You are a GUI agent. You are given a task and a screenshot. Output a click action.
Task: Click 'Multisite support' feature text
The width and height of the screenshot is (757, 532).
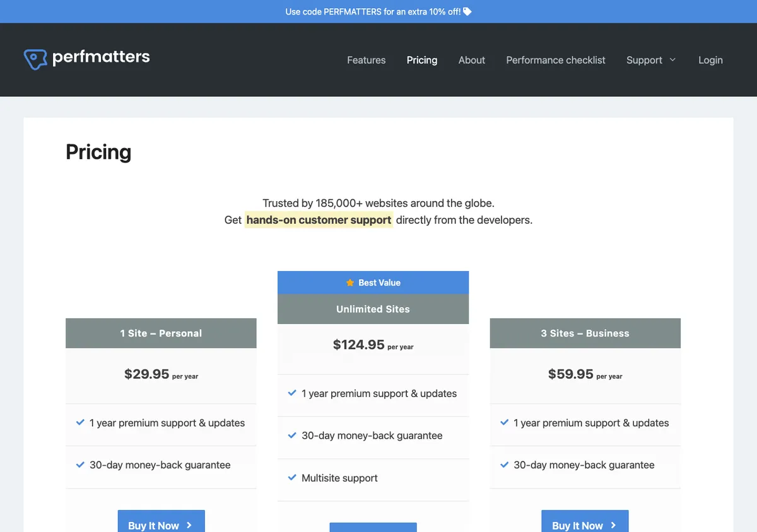pos(339,478)
